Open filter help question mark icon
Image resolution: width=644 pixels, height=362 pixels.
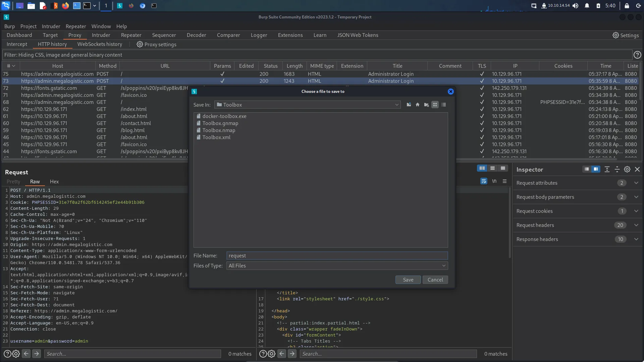coord(637,55)
